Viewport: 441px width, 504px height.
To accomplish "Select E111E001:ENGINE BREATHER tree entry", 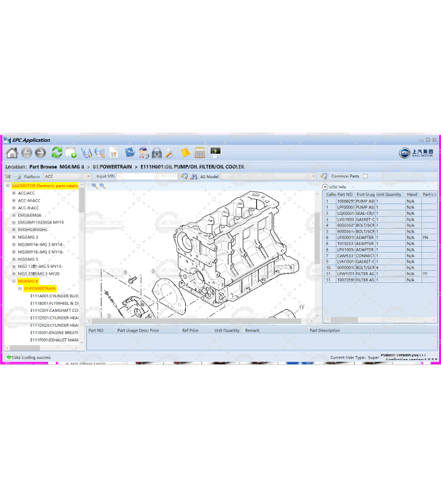I will point(54,333).
